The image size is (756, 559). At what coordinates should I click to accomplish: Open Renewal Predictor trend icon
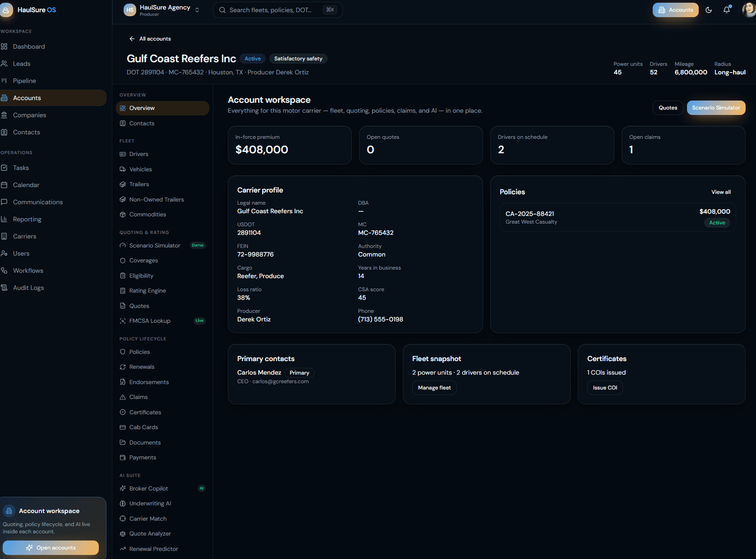[x=123, y=549]
